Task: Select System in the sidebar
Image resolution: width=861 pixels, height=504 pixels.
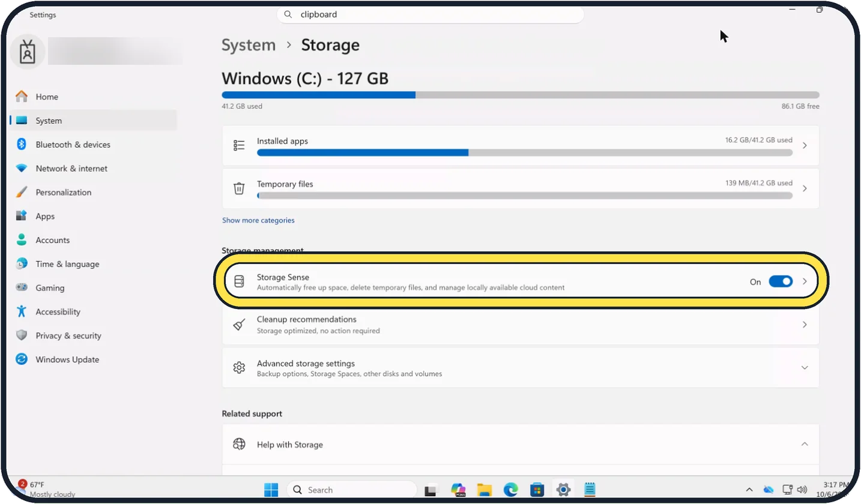Action: [x=94, y=121]
